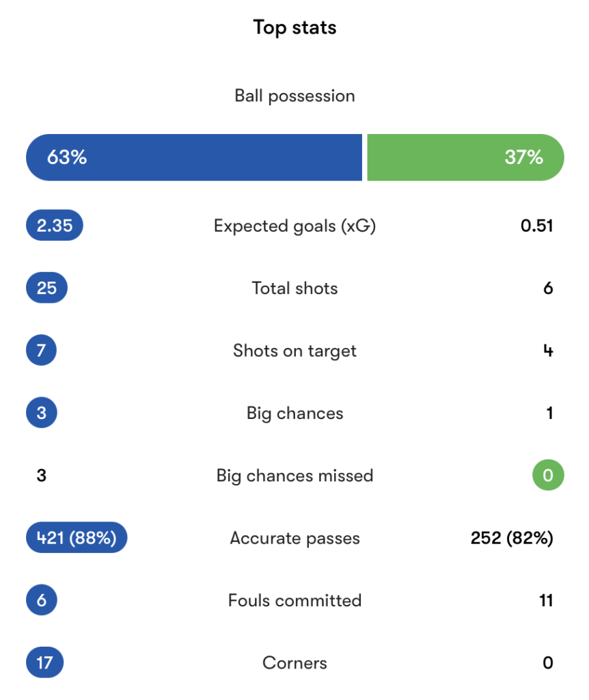Viewport: 589px width, 700px height.
Task: Select the 7 shots on target badge
Action: pos(41,351)
